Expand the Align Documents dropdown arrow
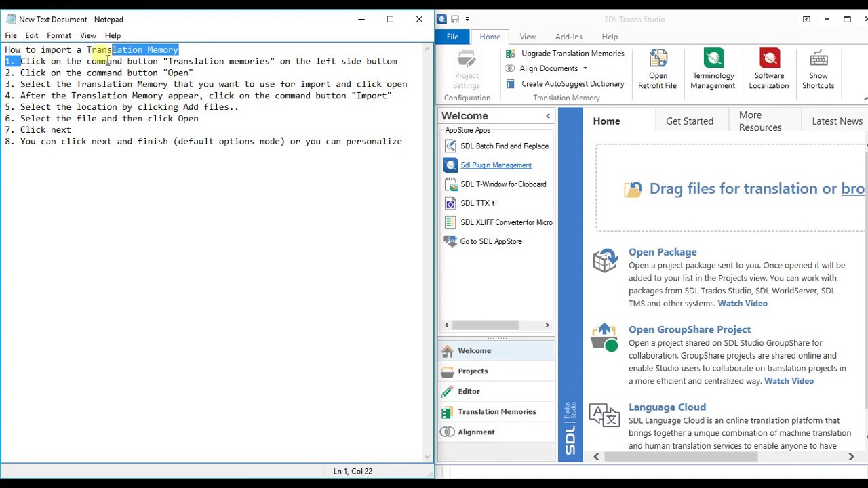Image resolution: width=868 pixels, height=488 pixels. click(x=585, y=68)
